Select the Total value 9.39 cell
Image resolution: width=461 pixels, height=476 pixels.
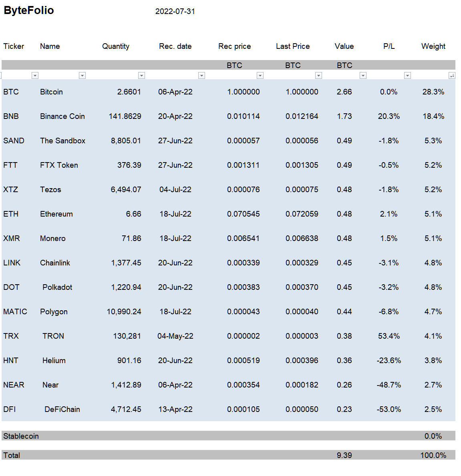pyautogui.click(x=344, y=455)
